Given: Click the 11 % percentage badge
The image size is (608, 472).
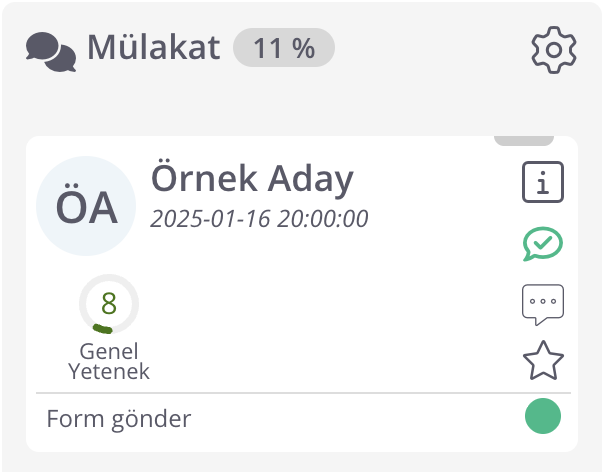Looking at the screenshot, I should (x=284, y=48).
